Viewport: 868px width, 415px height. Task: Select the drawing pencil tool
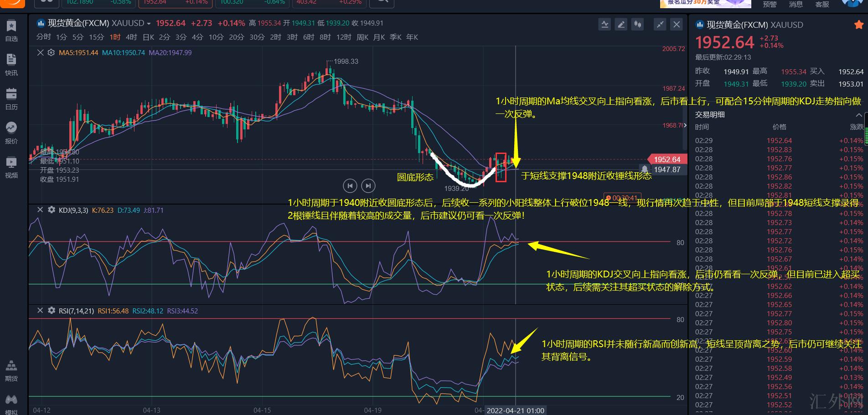click(621, 25)
